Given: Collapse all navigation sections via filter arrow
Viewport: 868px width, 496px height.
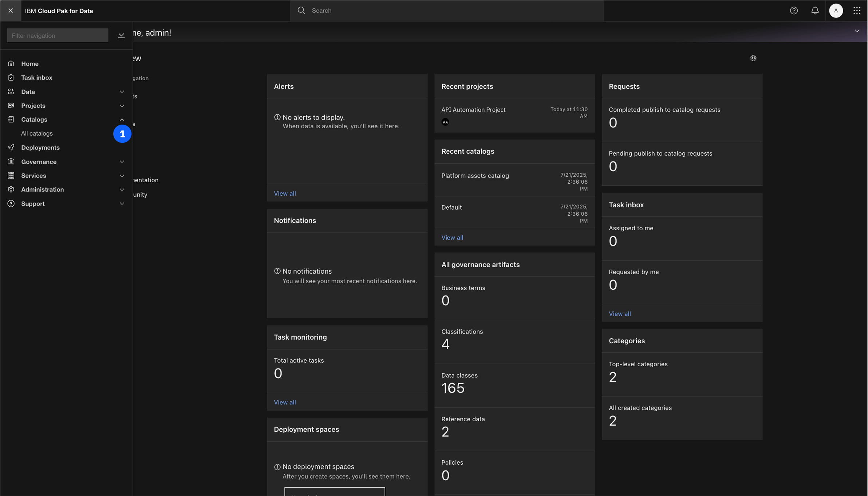Looking at the screenshot, I should 121,35.
